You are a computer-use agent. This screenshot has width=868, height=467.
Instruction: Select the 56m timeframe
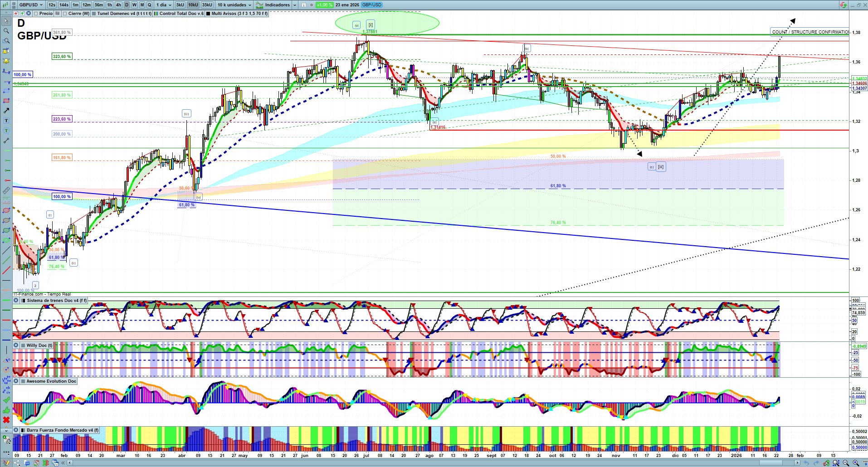tap(98, 5)
